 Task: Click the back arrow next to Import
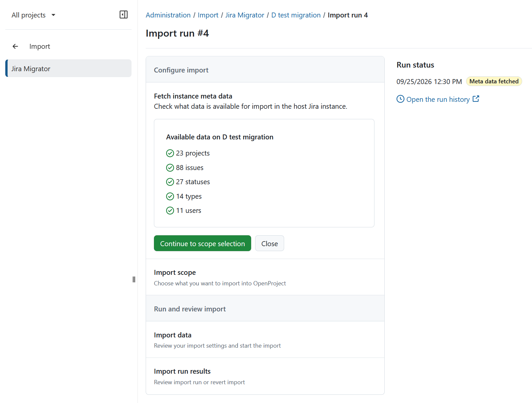(15, 46)
